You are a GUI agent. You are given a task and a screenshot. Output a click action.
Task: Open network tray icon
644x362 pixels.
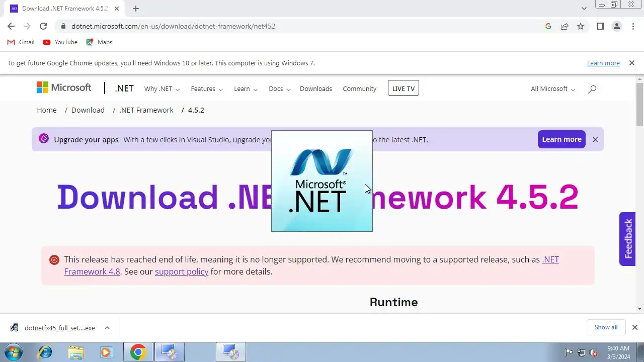click(581, 352)
